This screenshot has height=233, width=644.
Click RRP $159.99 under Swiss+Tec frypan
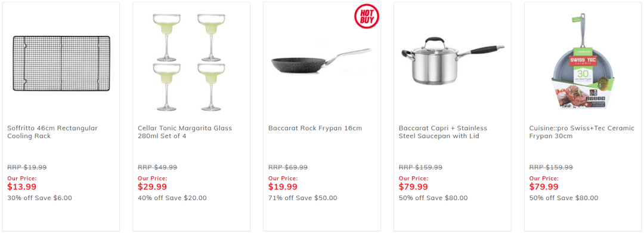point(551,167)
